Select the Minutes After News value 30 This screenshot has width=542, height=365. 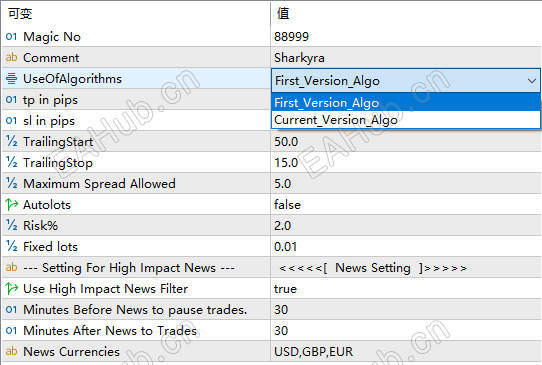tap(281, 331)
